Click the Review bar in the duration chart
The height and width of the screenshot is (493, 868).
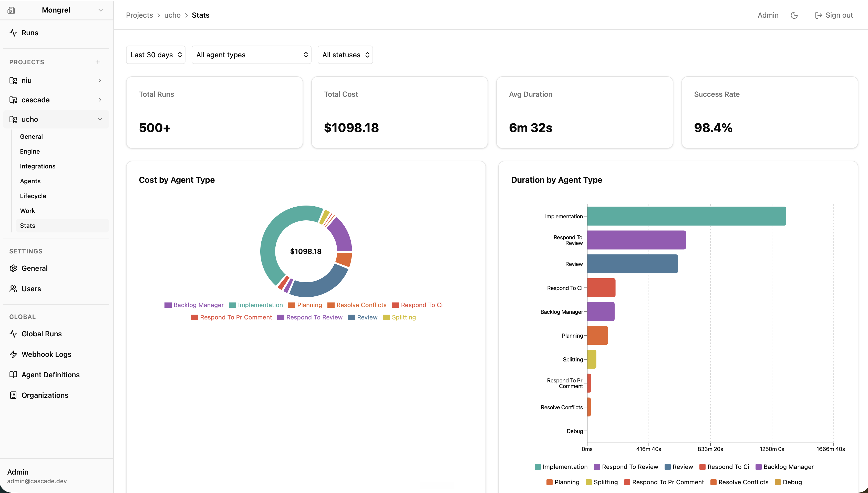click(x=632, y=264)
